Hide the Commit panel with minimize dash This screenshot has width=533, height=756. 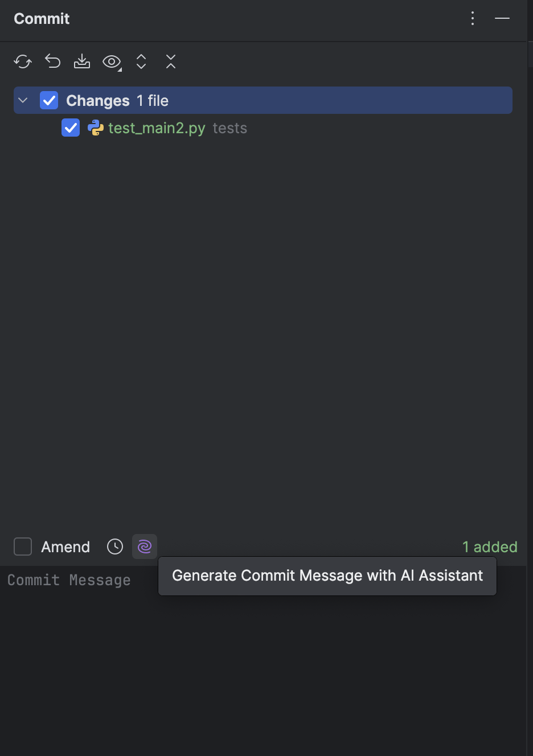point(502,18)
